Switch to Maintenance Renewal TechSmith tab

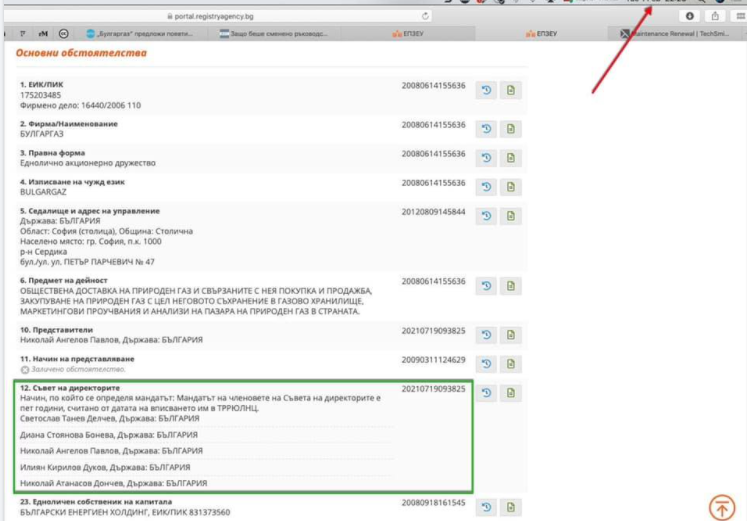point(680,33)
